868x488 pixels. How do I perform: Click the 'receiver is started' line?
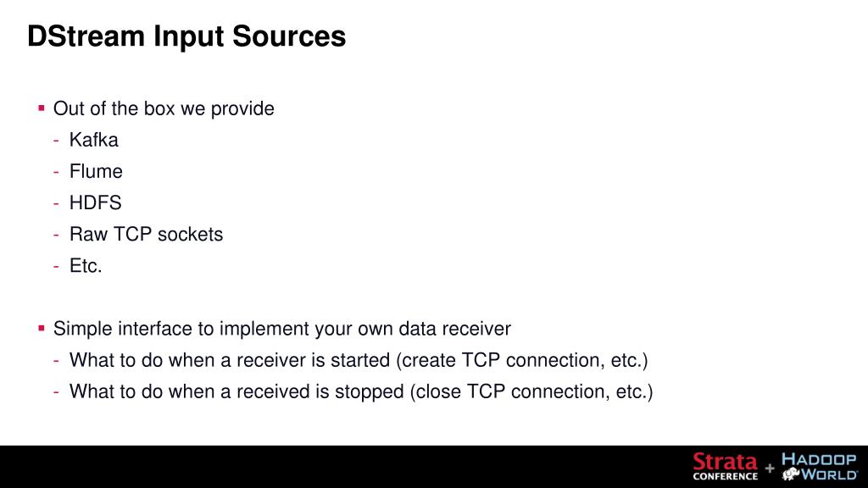pyautogui.click(x=359, y=361)
